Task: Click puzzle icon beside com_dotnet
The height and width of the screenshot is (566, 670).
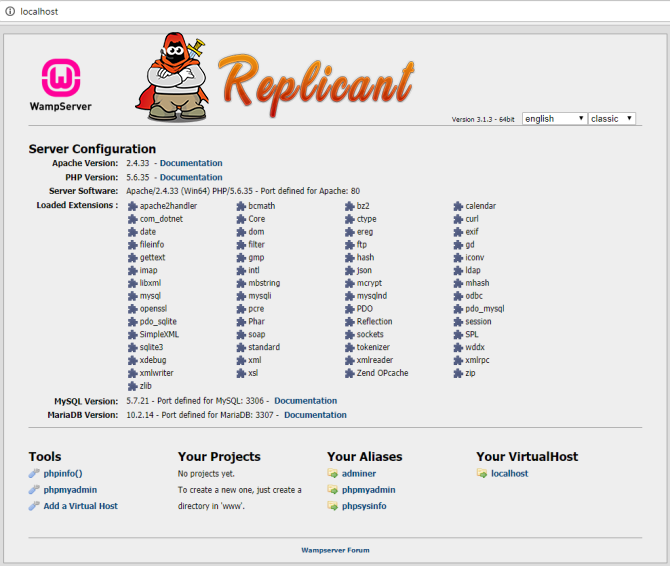Action: pyautogui.click(x=132, y=219)
